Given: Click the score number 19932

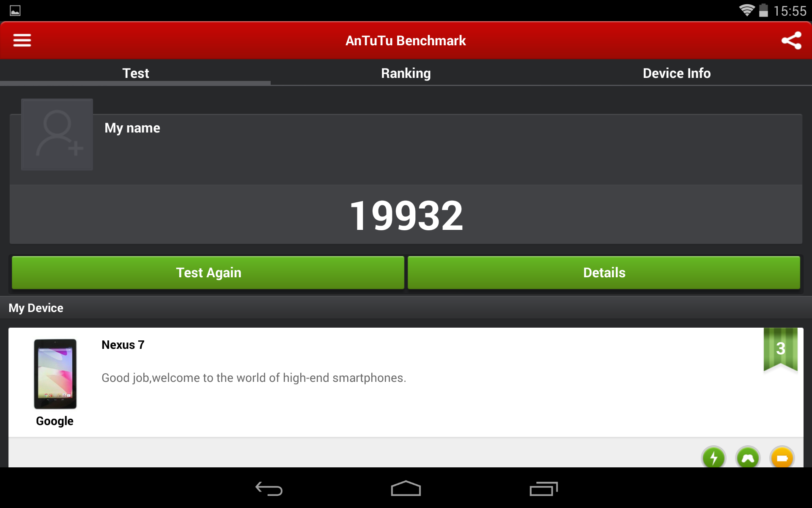Looking at the screenshot, I should click(406, 214).
